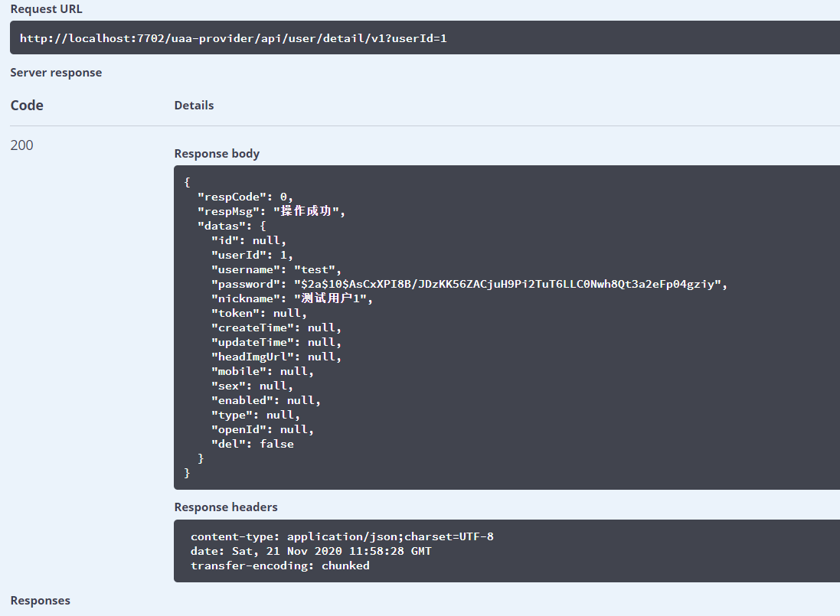Click the "password" hash value line
The width and height of the screenshot is (840, 616).
(x=469, y=284)
